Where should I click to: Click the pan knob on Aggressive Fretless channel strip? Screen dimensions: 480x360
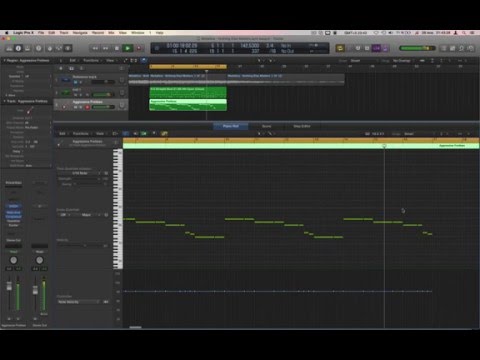point(14,260)
